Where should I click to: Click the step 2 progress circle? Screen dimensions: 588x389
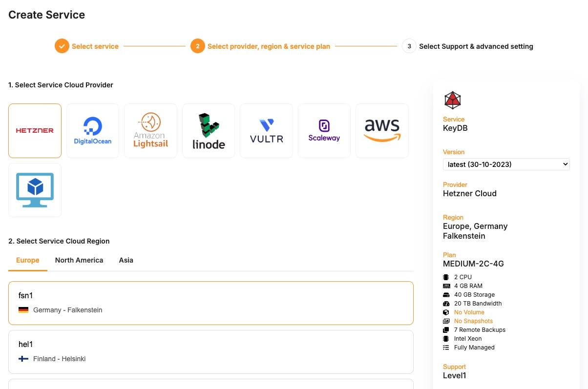click(x=197, y=46)
